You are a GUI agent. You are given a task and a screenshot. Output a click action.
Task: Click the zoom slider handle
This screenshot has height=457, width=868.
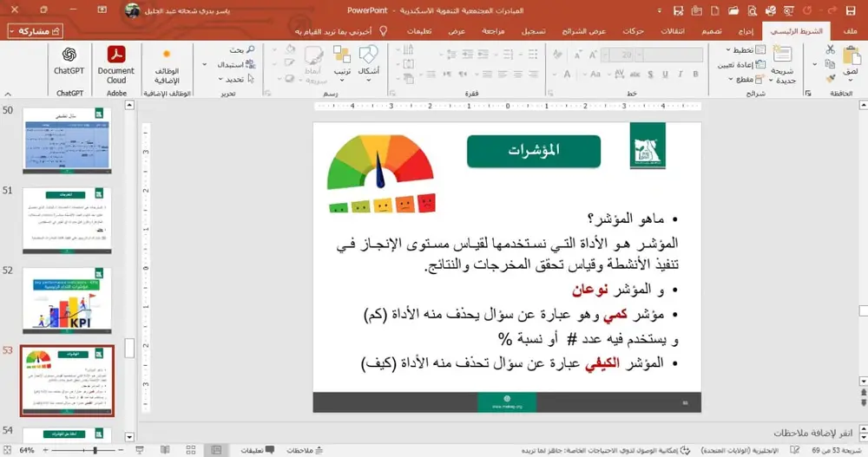click(95, 450)
